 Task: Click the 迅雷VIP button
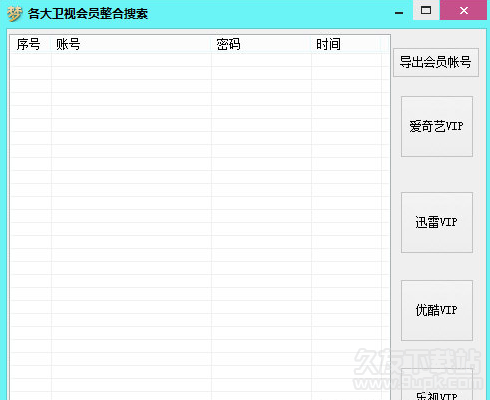pyautogui.click(x=437, y=222)
